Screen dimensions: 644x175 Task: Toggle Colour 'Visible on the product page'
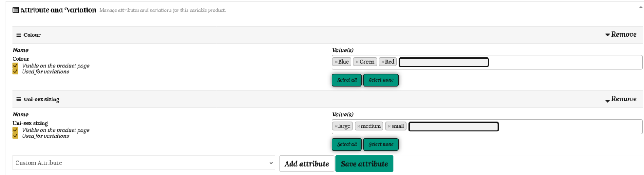[16, 66]
